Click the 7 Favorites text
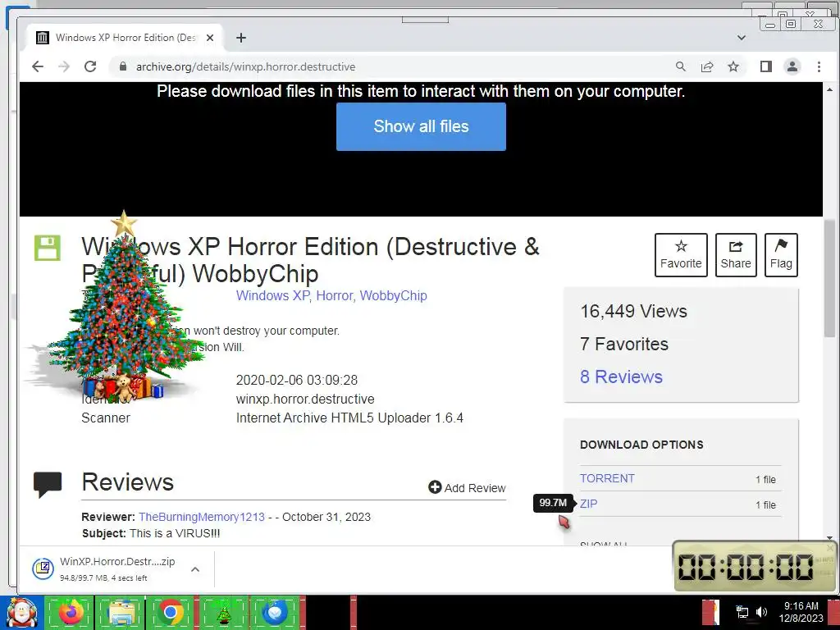 click(x=624, y=344)
